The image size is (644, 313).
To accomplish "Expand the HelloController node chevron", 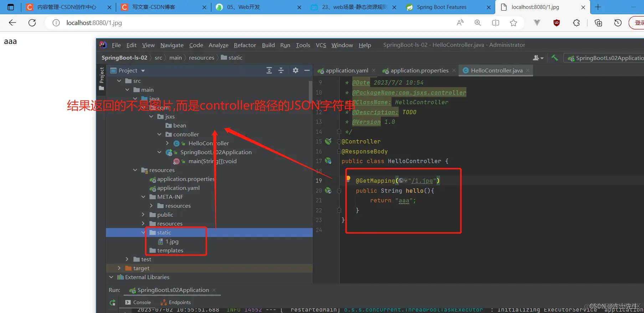I will 167,143.
